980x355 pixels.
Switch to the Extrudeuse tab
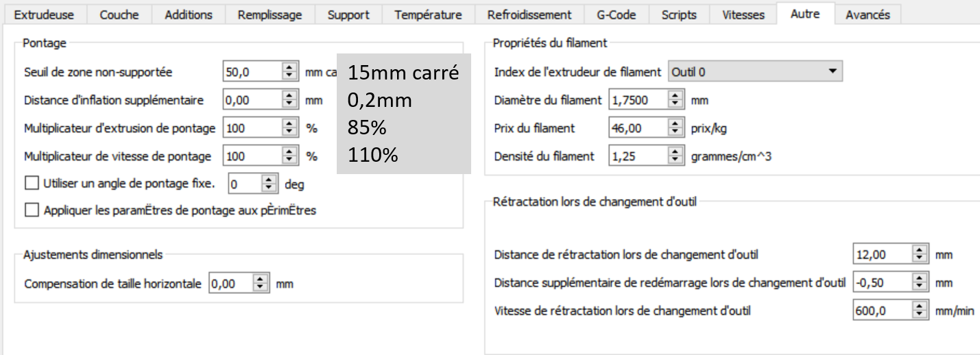coord(45,14)
